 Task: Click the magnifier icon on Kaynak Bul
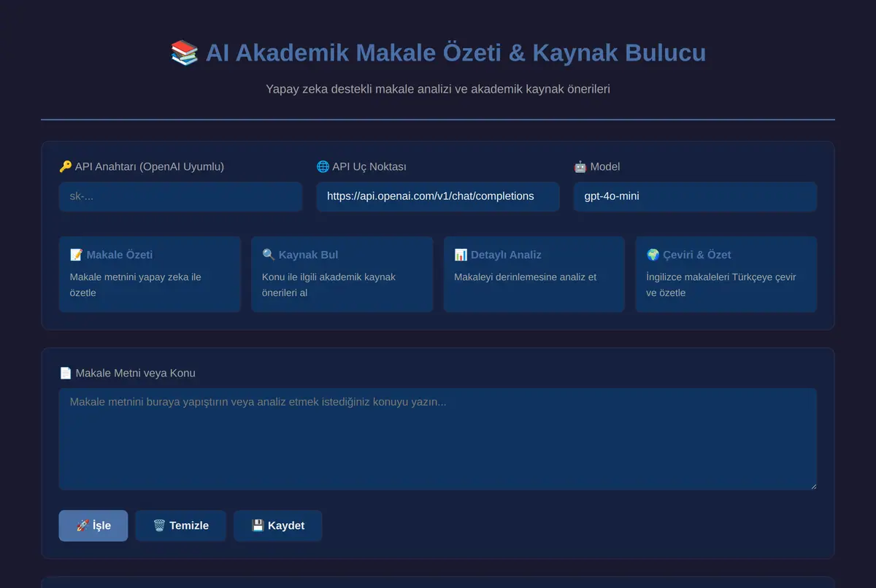[269, 255]
